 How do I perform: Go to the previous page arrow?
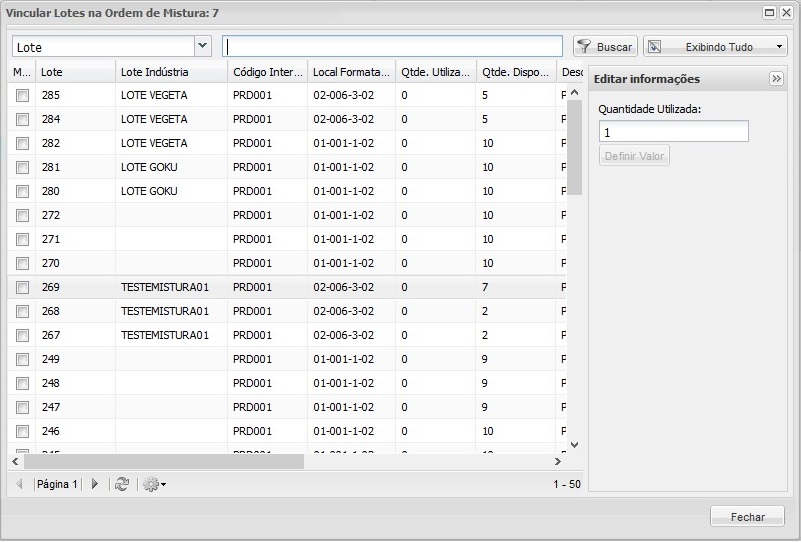[19, 484]
